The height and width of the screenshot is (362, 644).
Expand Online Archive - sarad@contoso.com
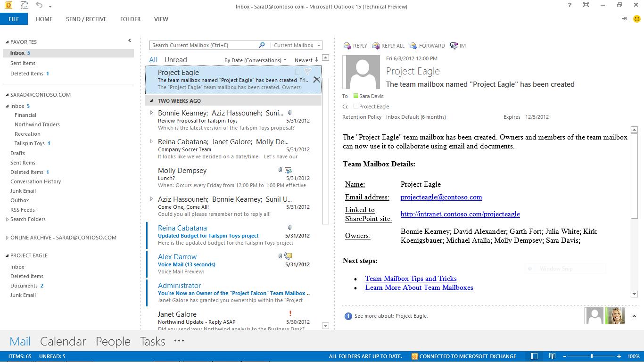tap(7, 238)
